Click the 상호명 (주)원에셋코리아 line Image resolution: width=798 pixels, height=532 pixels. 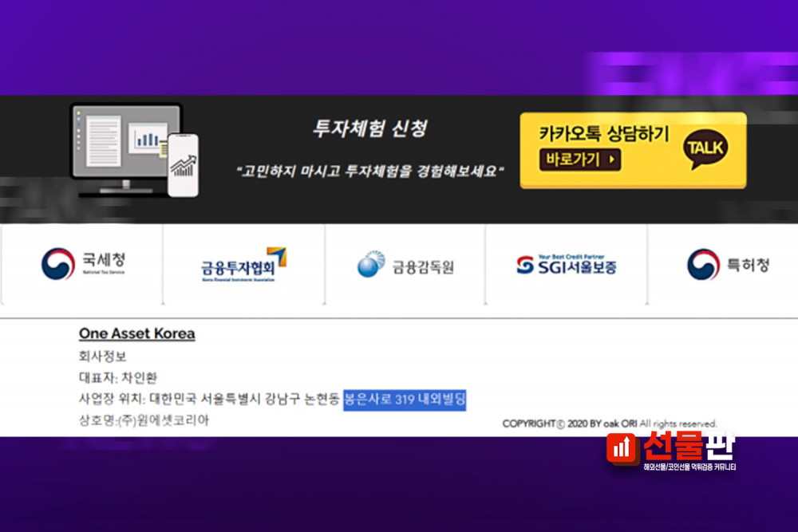tap(144, 420)
